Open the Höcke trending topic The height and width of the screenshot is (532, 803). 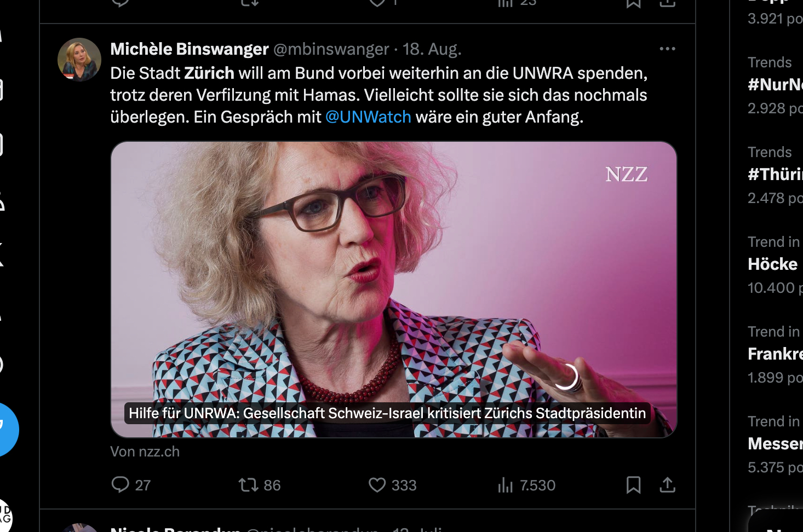point(772,264)
